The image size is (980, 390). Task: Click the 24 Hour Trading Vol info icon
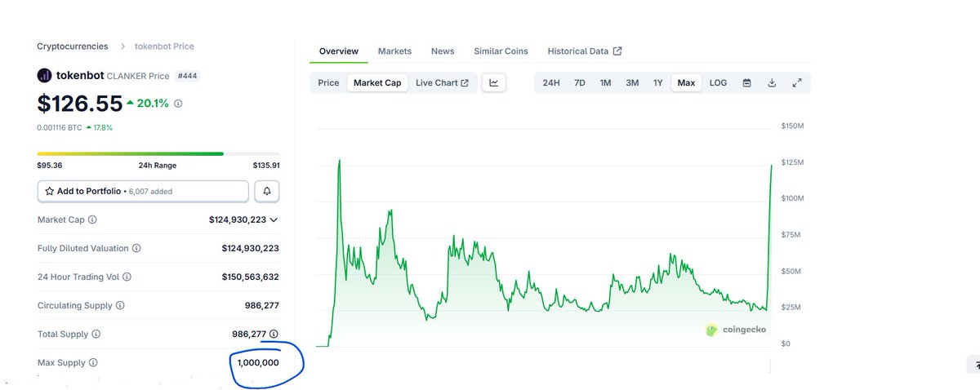coord(127,277)
